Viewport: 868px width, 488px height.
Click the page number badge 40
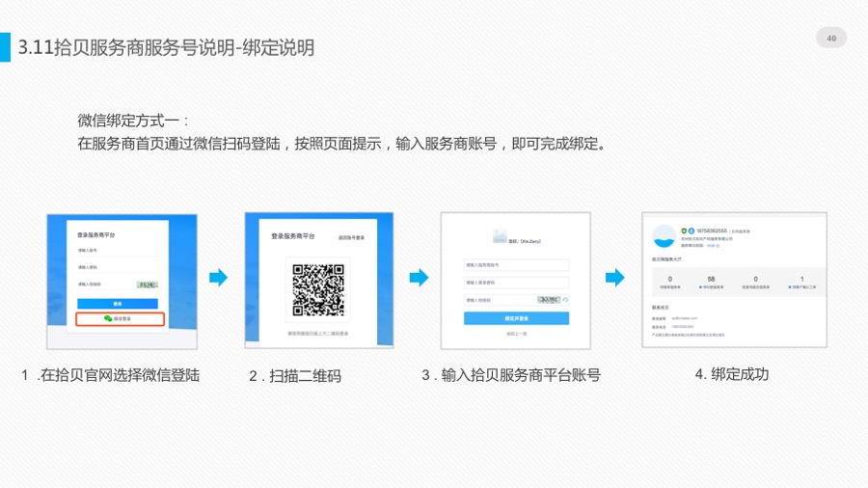click(x=831, y=39)
